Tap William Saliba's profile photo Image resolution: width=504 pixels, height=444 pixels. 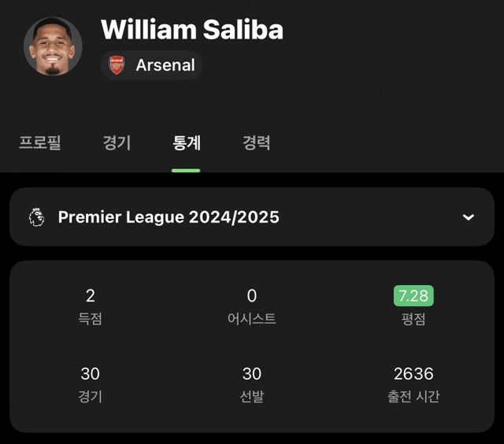[x=53, y=46]
